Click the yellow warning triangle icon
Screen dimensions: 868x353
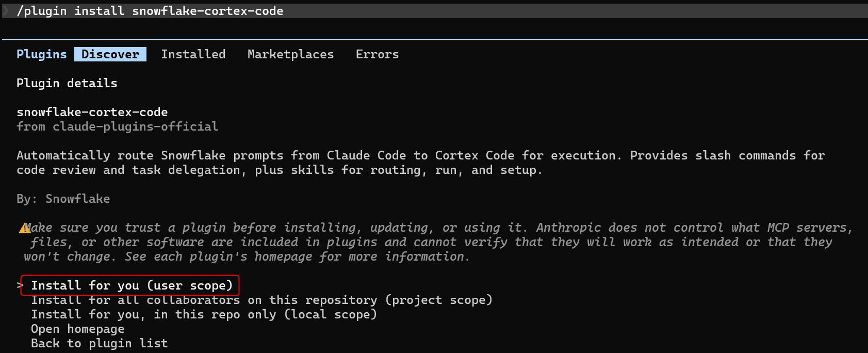pyautogui.click(x=25, y=228)
